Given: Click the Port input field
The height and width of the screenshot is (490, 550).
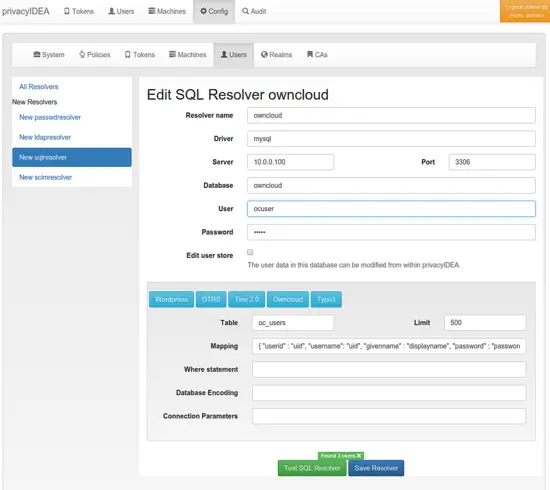Looking at the screenshot, I should 492,162.
